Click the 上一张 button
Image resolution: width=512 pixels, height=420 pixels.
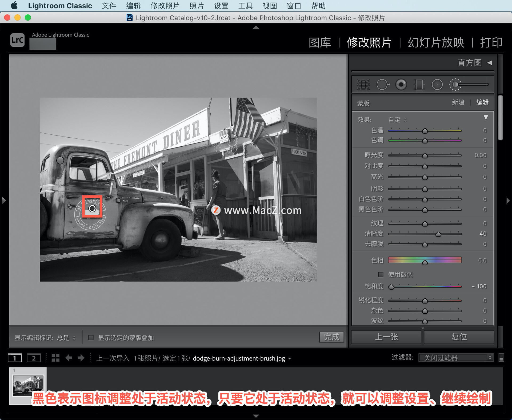click(386, 337)
